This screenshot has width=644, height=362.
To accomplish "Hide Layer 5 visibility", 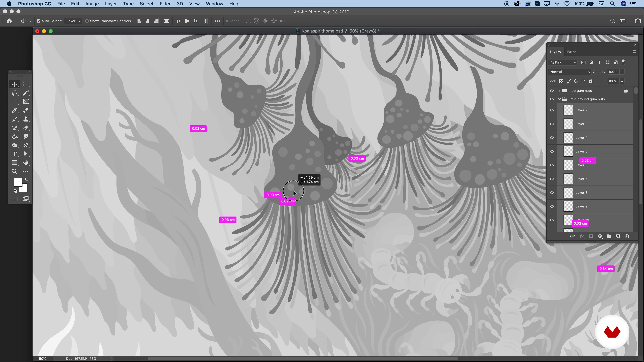I will coord(552,151).
